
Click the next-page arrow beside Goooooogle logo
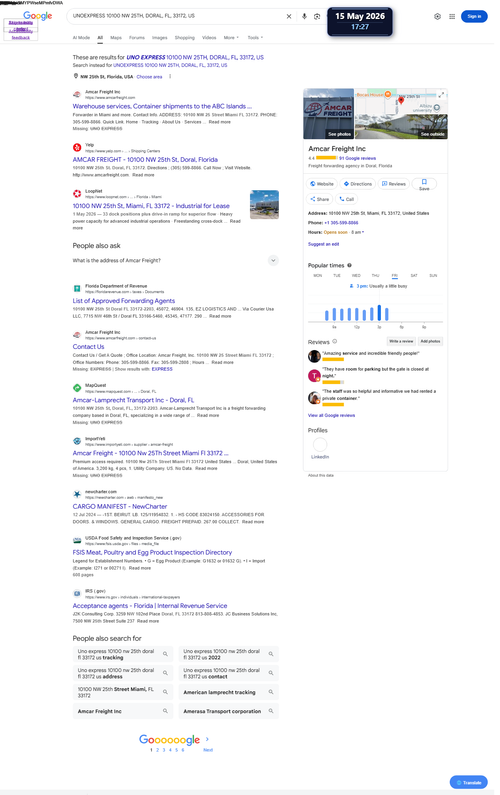coord(207,739)
